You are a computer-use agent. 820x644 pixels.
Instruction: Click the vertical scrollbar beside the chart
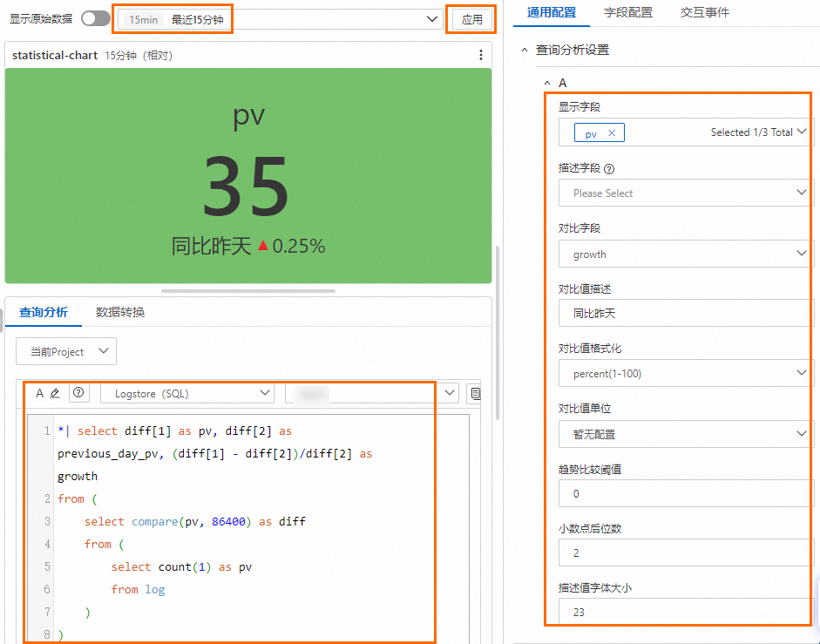pos(498,333)
